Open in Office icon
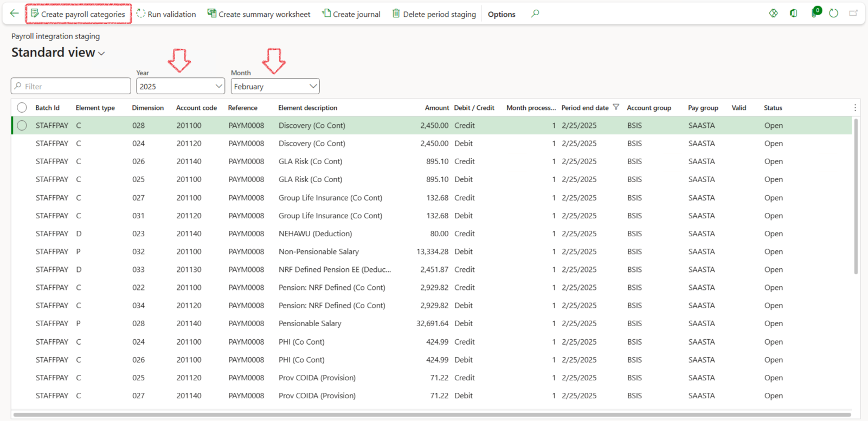Screen dimensions: 868x421 pyautogui.click(x=794, y=13)
